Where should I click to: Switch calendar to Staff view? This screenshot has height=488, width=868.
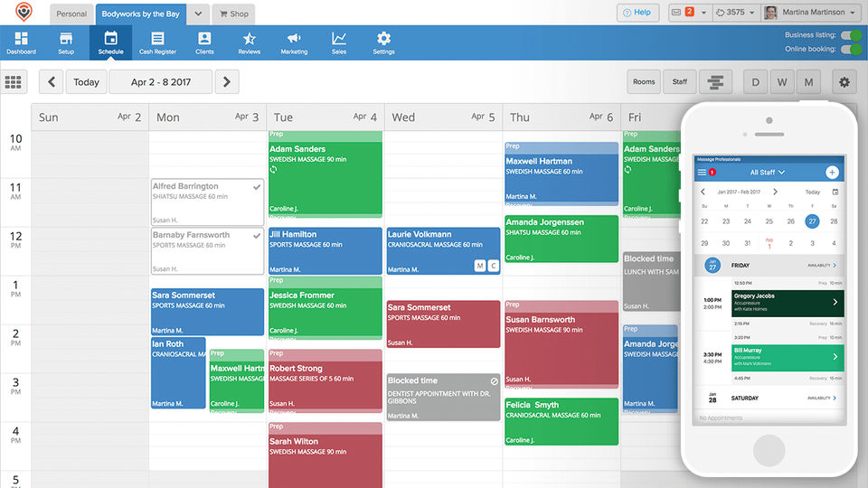680,82
